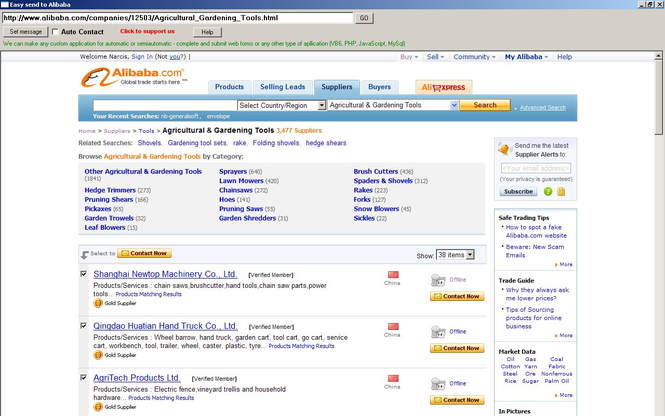Click Gold Supplier badge under Qingdao Huatian
The image size is (665, 416).
115,355
